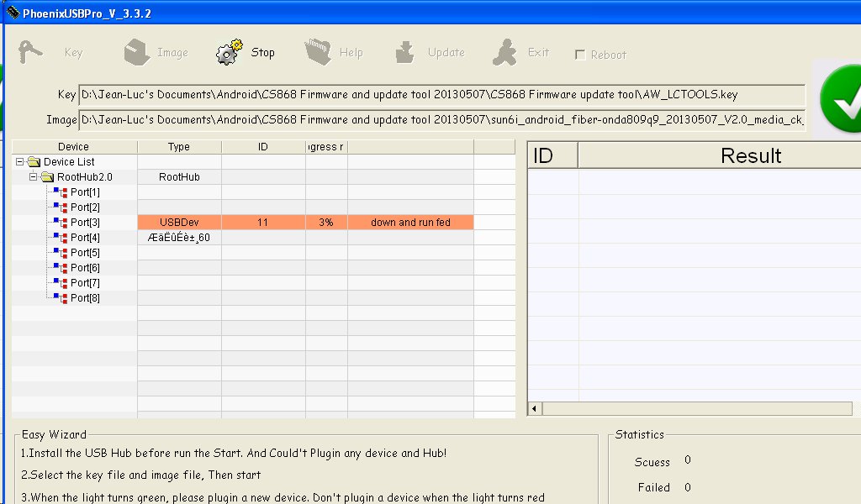Screen dimensions: 861x504
Task: Click the Key button label
Action: pos(73,52)
